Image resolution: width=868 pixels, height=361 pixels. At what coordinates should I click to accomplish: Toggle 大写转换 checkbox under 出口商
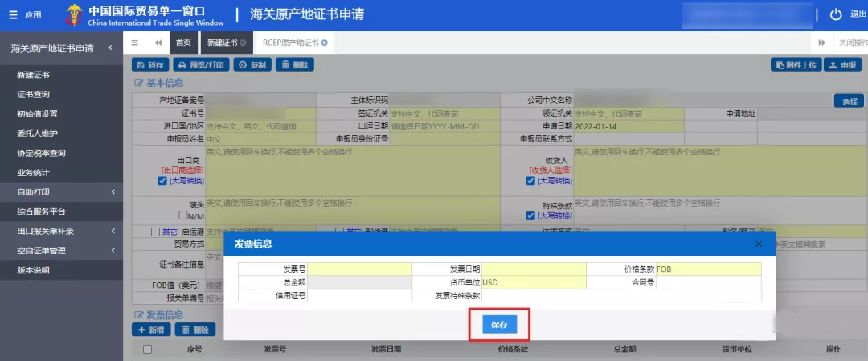pos(162,181)
